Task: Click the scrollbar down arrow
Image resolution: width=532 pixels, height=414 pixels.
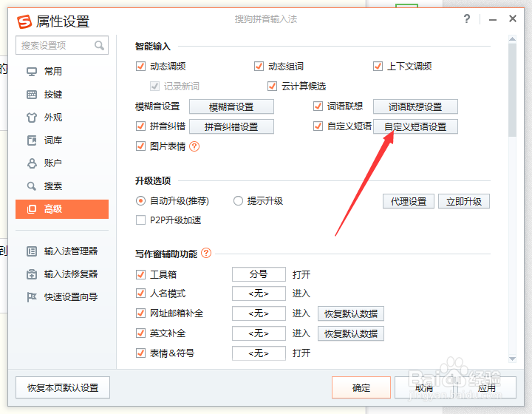Action: (x=512, y=359)
